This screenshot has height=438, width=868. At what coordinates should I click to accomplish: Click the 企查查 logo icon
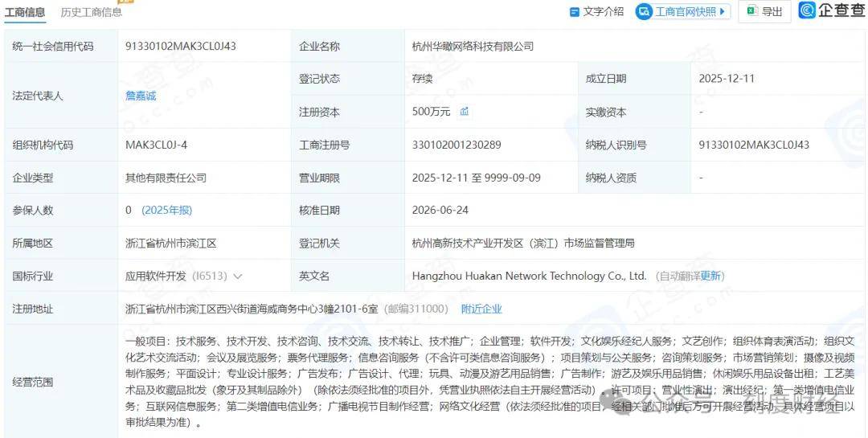(807, 10)
